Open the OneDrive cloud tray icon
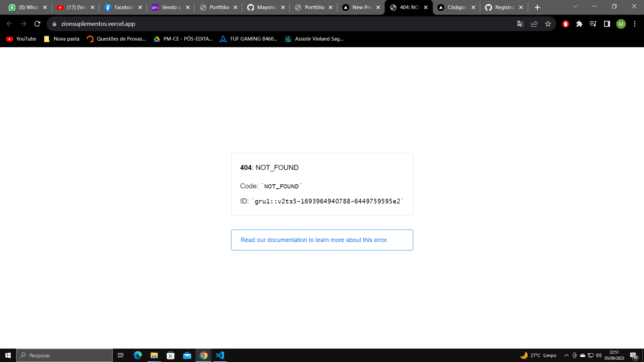The height and width of the screenshot is (362, 644). coord(583,355)
